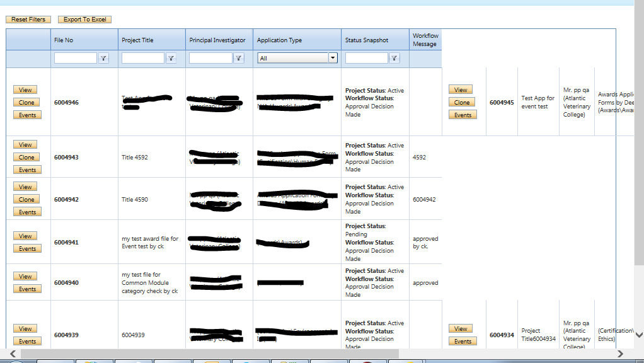
Task: Sort by Project Title column header
Action: (137, 40)
